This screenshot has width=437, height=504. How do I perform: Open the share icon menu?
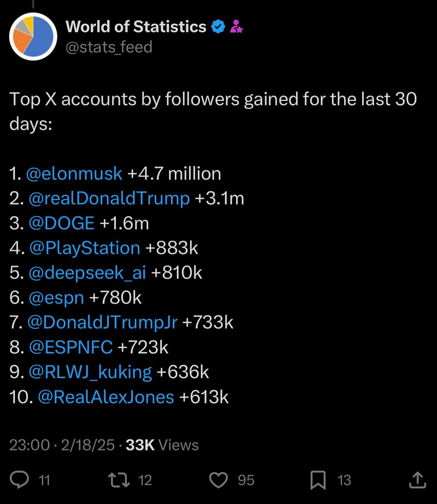coord(417,480)
